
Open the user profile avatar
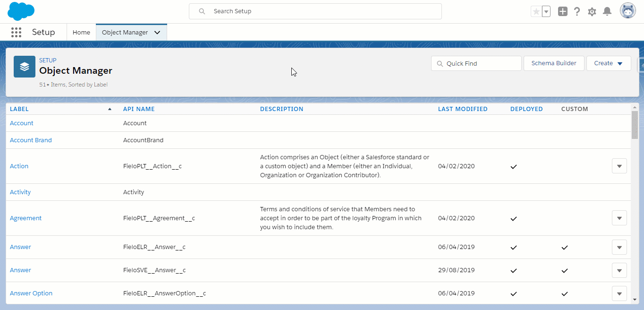click(628, 11)
